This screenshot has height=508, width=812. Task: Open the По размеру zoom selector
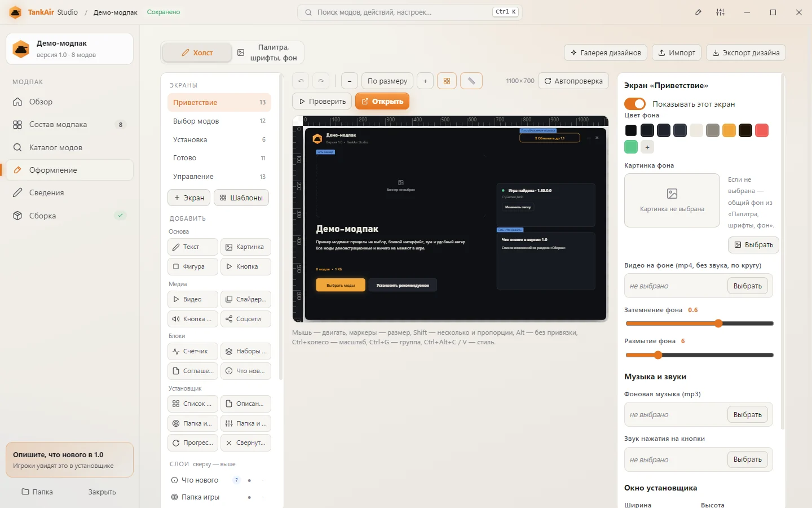pos(387,81)
